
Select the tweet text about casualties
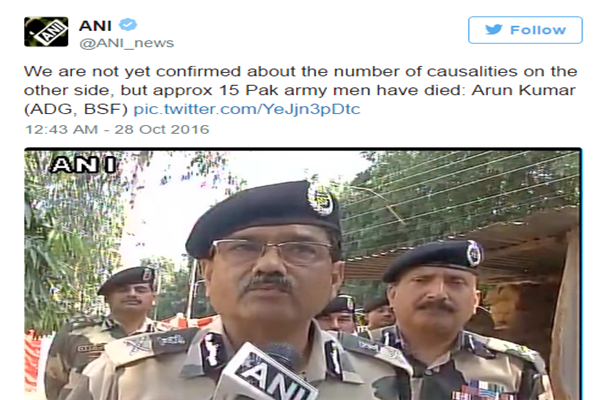click(300, 90)
